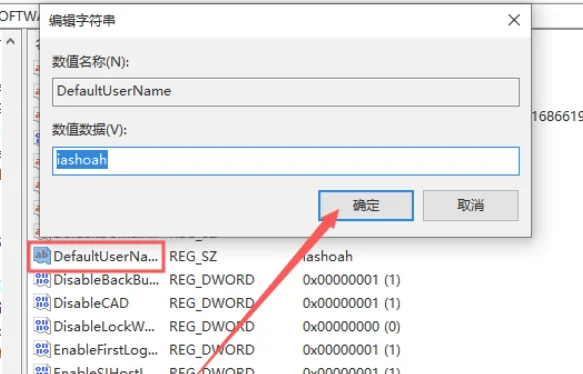Cancel the dialog with the 取消 button
The height and width of the screenshot is (374, 583).
(470, 205)
